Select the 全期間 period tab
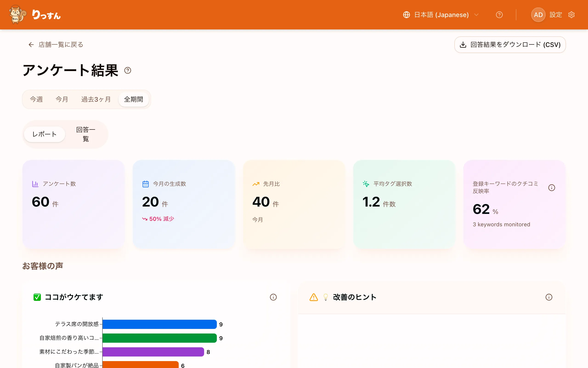This screenshot has height=368, width=588. click(133, 99)
